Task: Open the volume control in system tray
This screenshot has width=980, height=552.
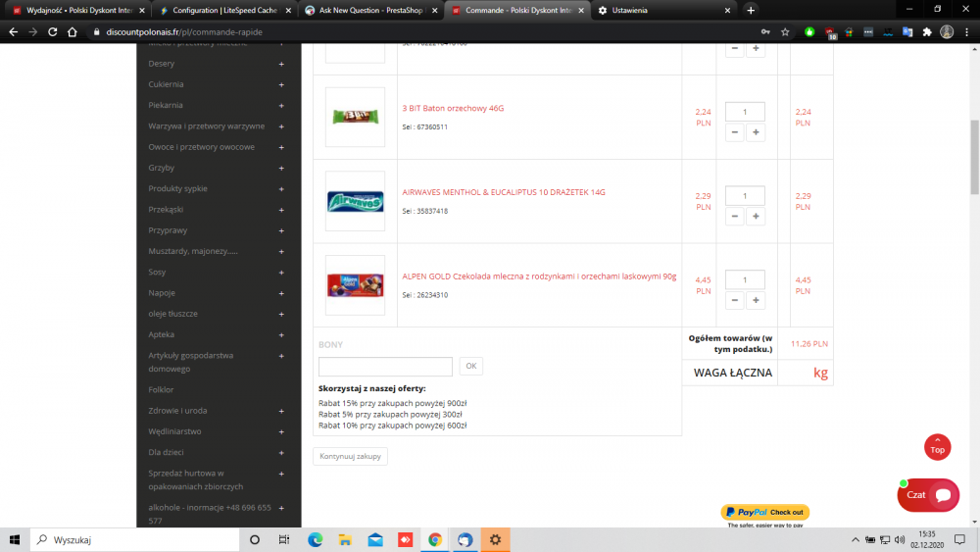Action: [900, 539]
